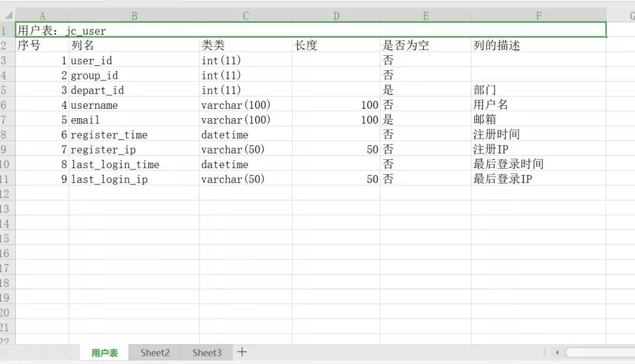Screen dimensions: 635x364
Task: Open the Sheet3 tab
Action: pyautogui.click(x=206, y=352)
